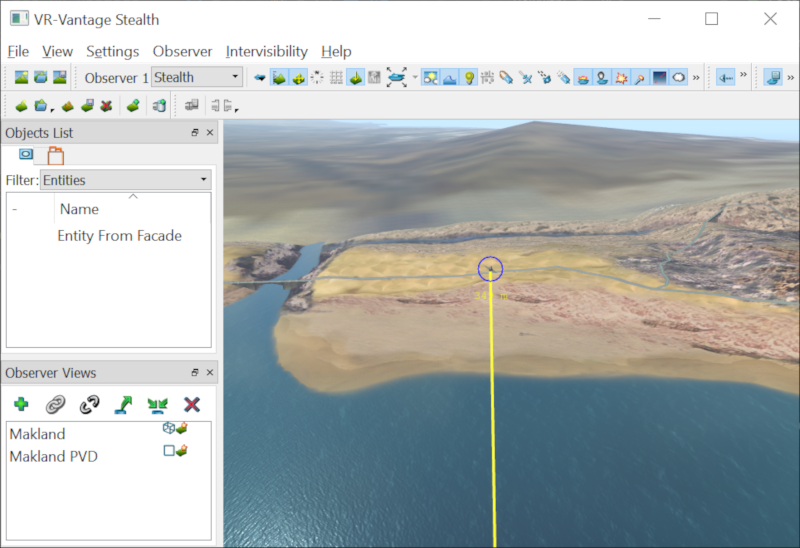Open the Entities filter dropdown

point(126,180)
